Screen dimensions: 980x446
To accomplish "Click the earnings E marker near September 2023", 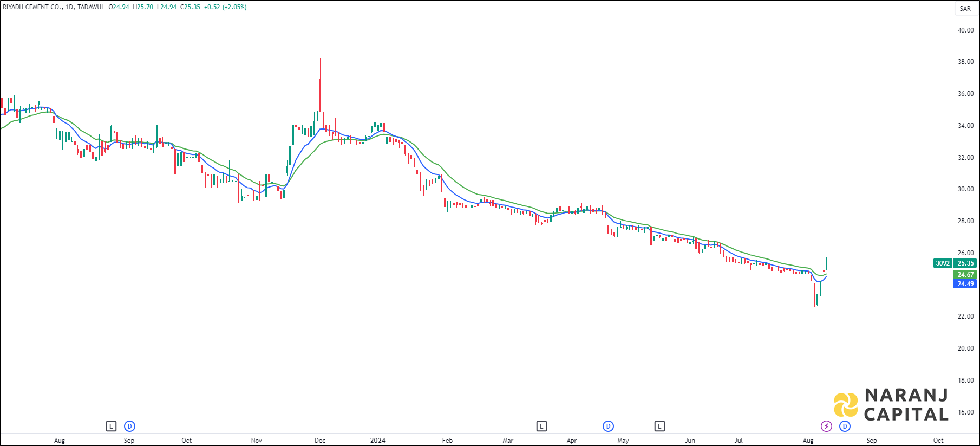I will pos(111,426).
